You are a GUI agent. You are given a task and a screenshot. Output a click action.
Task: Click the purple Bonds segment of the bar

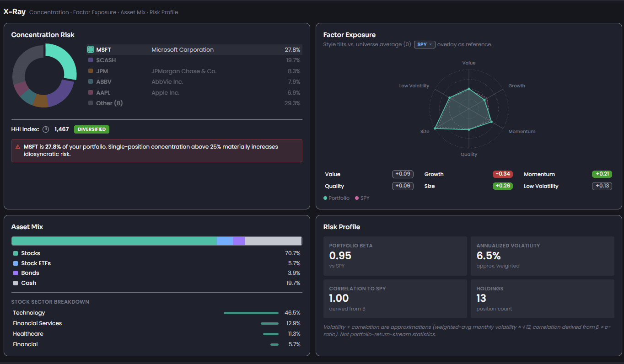coord(239,241)
